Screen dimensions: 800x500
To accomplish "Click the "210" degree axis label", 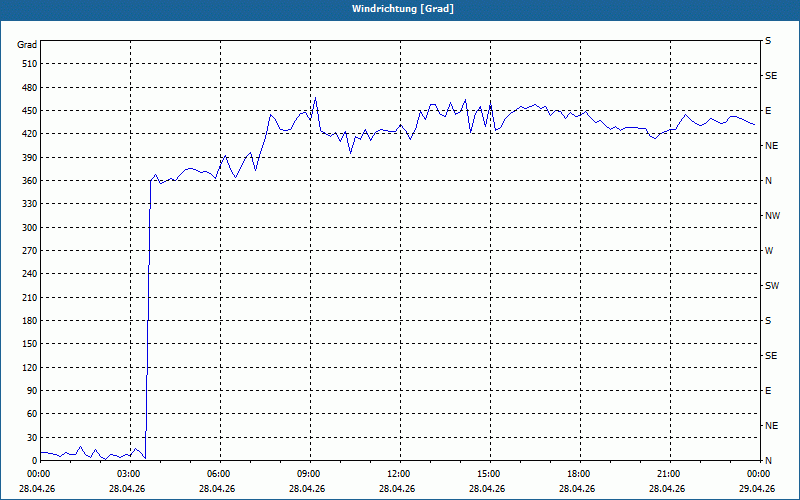I will click(x=30, y=297).
